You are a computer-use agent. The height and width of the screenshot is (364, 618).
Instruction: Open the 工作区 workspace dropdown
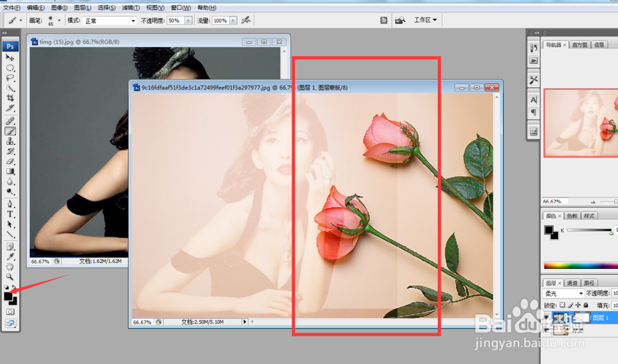pos(425,20)
